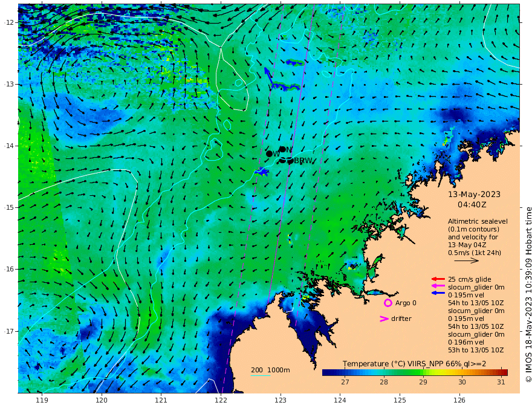Click the 25 cm/s glide label
532x411 pixels.
[x=470, y=279]
